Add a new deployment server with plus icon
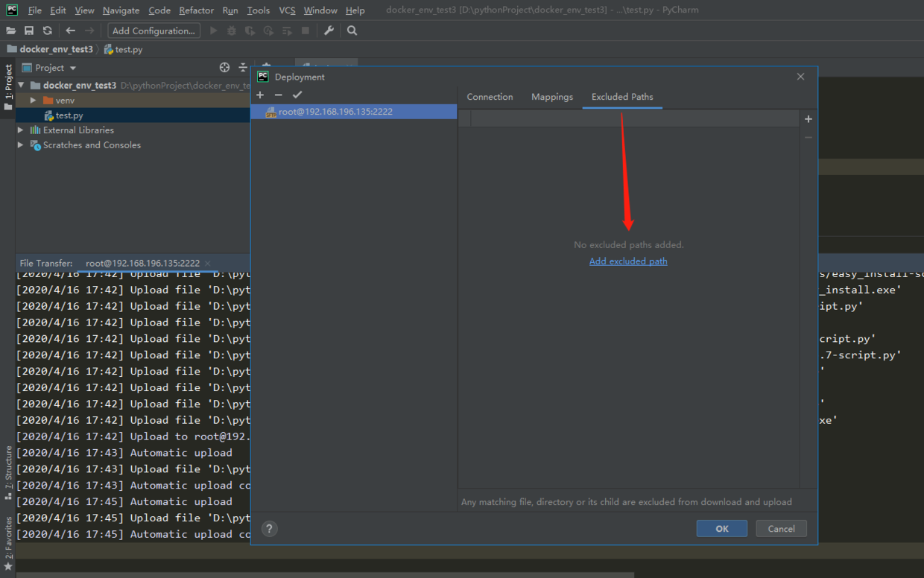 (x=260, y=95)
